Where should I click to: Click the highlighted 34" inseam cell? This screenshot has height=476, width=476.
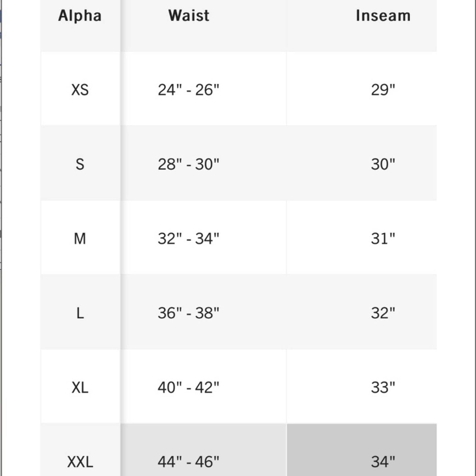pos(383,462)
